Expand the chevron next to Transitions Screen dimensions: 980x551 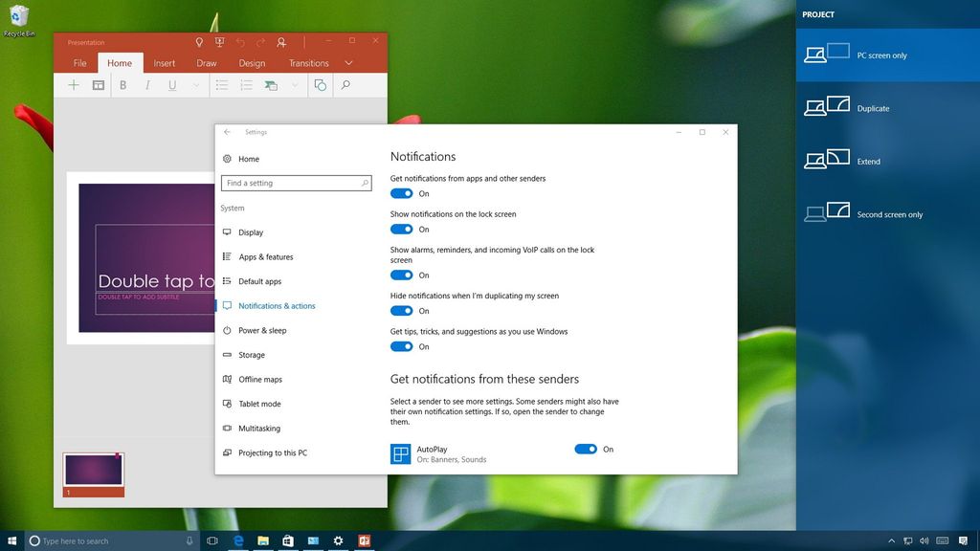pyautogui.click(x=348, y=63)
